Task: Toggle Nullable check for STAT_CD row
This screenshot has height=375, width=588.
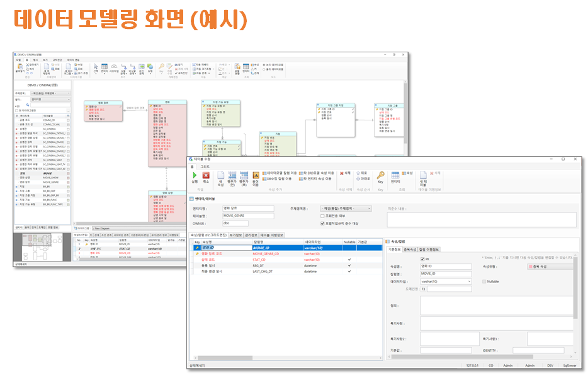Action: (x=349, y=260)
